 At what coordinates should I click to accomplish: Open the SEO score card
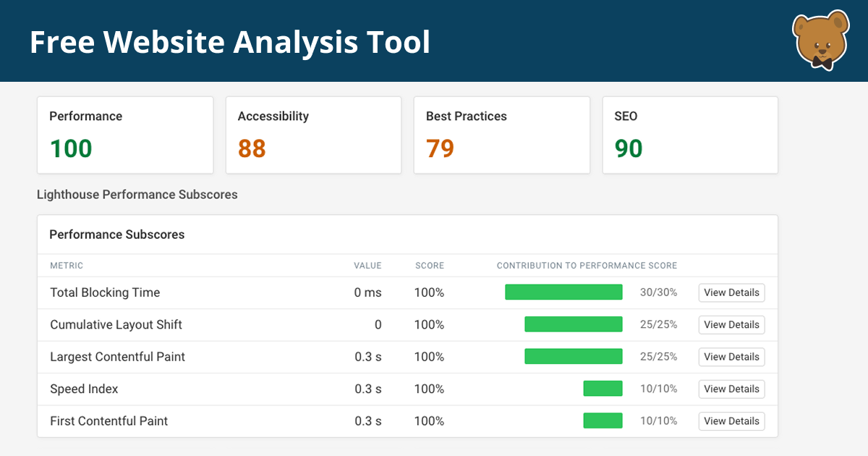[x=690, y=135]
